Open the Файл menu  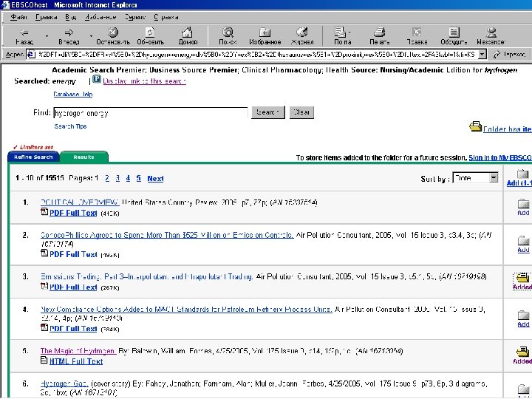click(18, 17)
